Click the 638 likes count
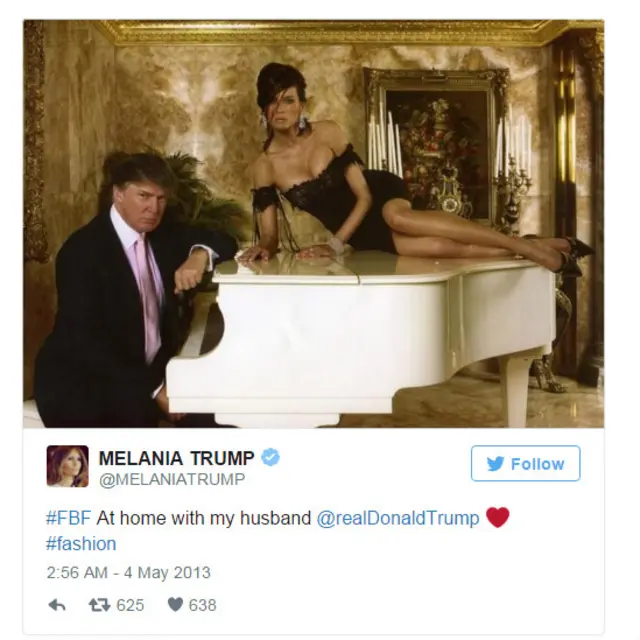 click(202, 605)
